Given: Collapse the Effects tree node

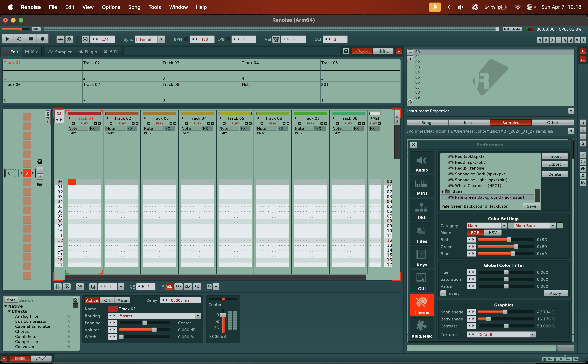Looking at the screenshot, I should click(x=9, y=311).
